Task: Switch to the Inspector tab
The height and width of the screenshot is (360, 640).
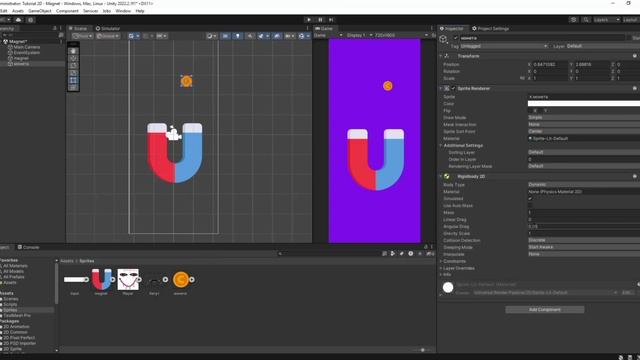Action: [x=452, y=29]
